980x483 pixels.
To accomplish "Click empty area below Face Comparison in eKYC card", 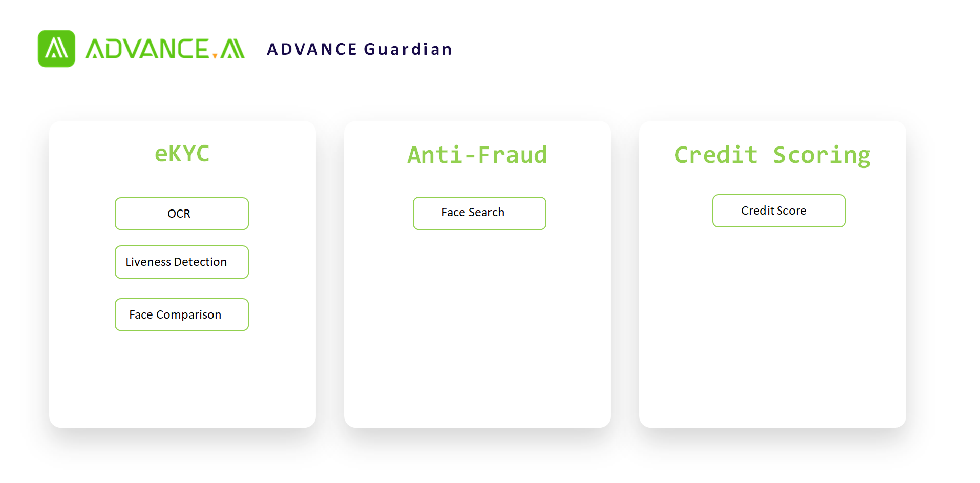I will (x=182, y=379).
